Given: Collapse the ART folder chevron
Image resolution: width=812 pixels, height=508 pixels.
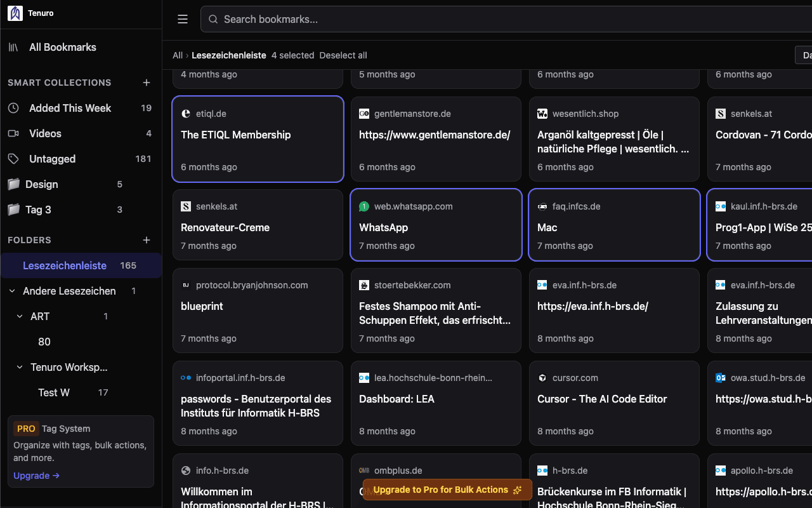Looking at the screenshot, I should pos(20,316).
